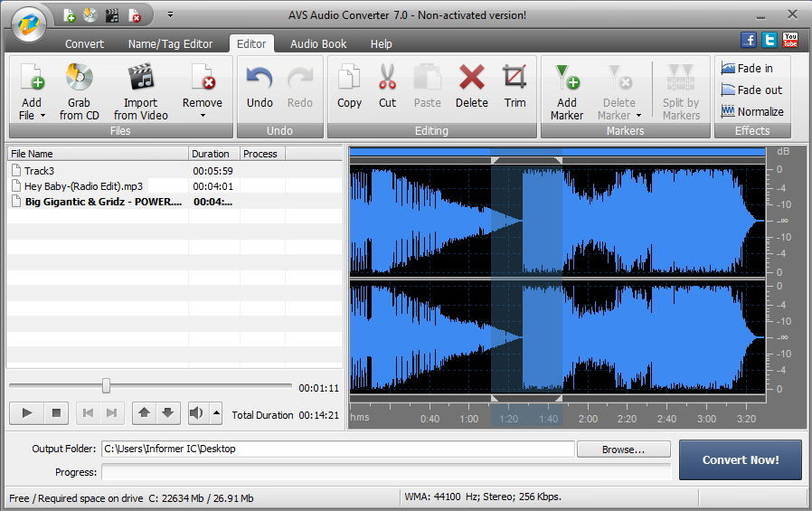Open the Audio Book tab

pos(318,44)
